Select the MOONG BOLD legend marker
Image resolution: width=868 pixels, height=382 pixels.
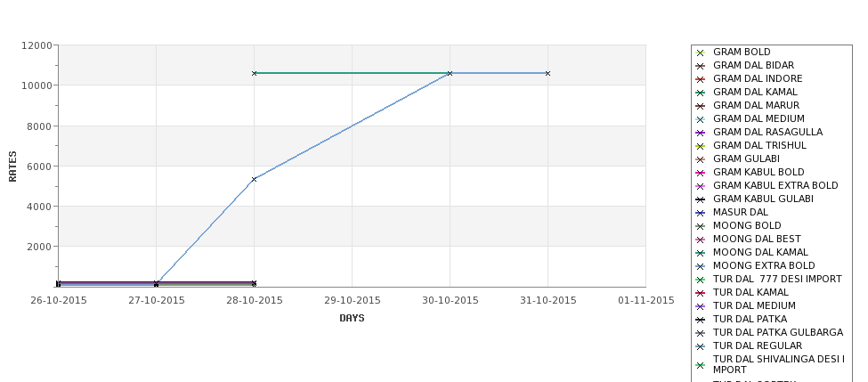700,226
